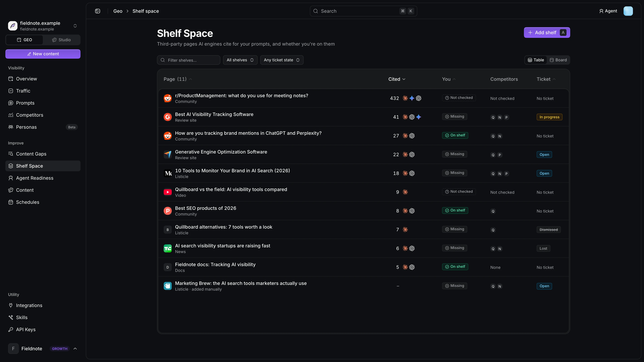Click the Filter shelves input
This screenshot has width=644, height=362.
click(x=189, y=60)
